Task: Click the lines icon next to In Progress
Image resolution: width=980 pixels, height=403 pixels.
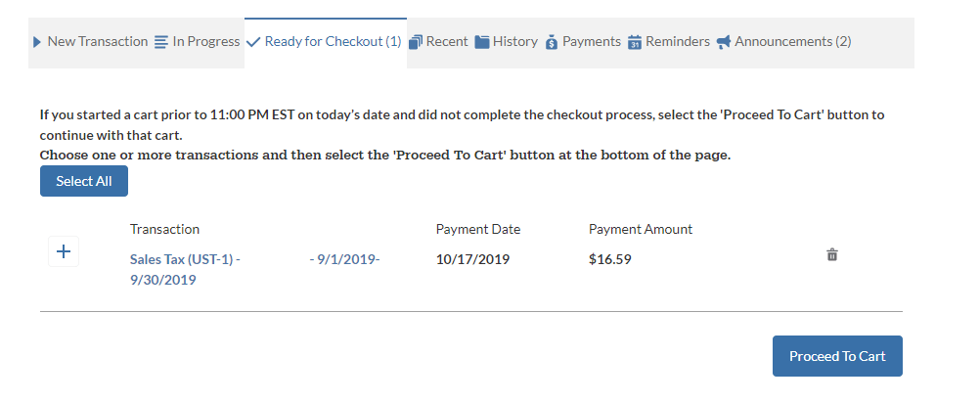Action: (x=161, y=42)
